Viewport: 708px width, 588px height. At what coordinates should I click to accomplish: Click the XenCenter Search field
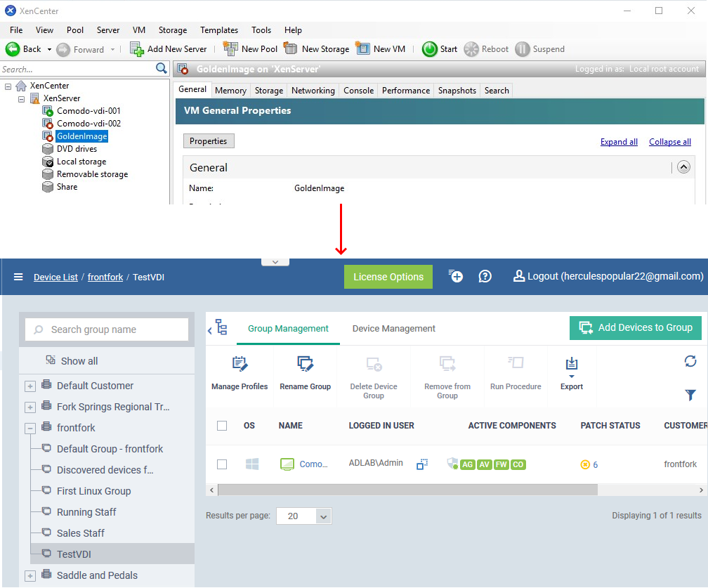click(78, 69)
